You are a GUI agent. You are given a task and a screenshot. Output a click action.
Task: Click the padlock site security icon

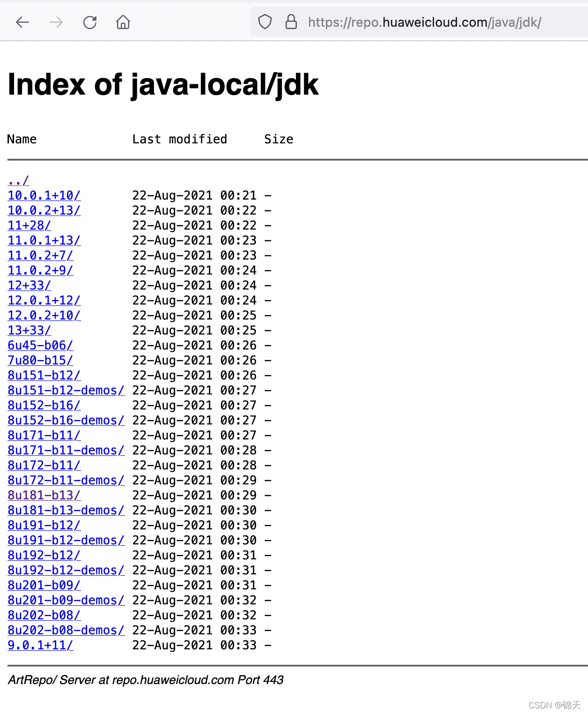pos(291,22)
